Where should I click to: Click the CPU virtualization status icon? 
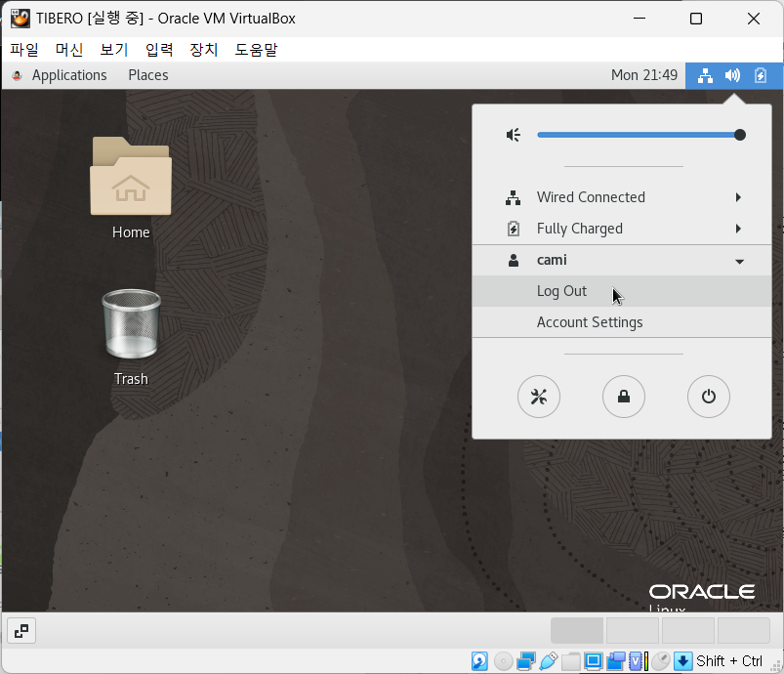coord(638,661)
